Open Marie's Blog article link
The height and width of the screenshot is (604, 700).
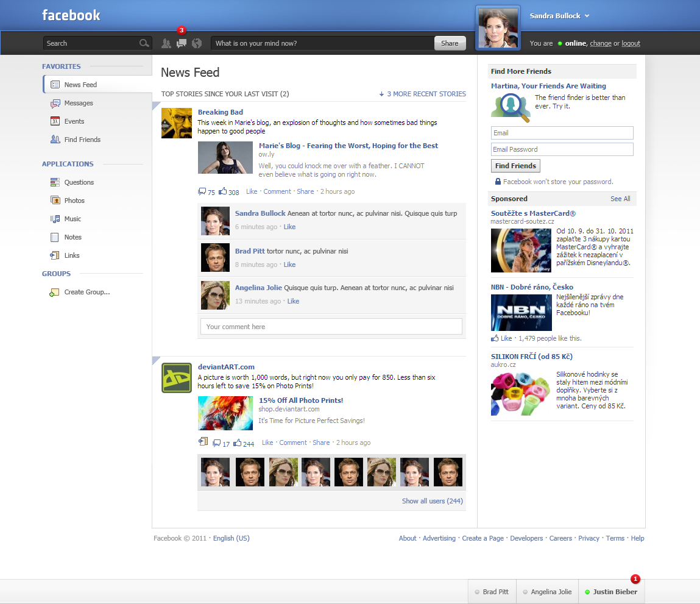348,146
